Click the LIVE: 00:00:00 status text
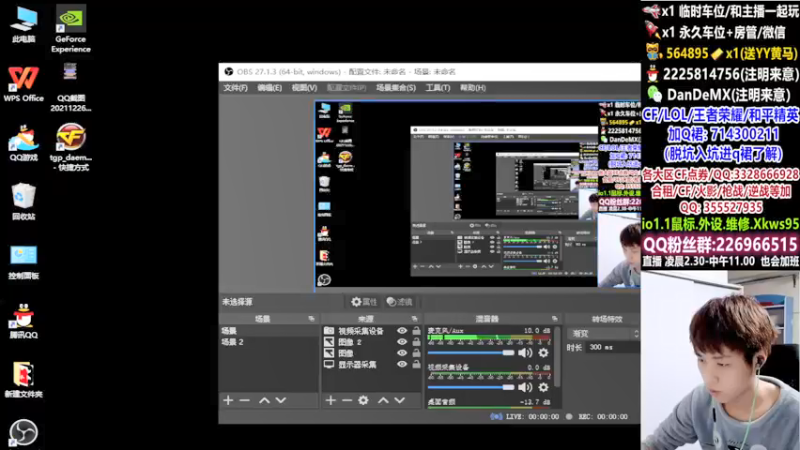This screenshot has height=450, width=800. coord(532,416)
